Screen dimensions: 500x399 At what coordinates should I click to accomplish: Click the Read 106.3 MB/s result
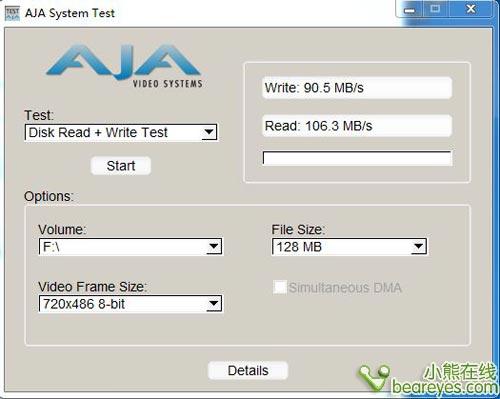pos(357,126)
